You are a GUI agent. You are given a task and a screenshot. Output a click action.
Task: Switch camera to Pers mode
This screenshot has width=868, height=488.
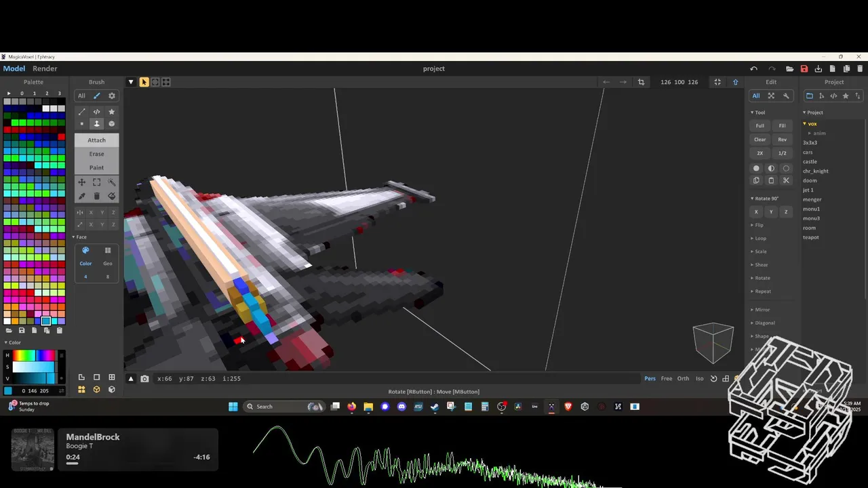tap(650, 378)
